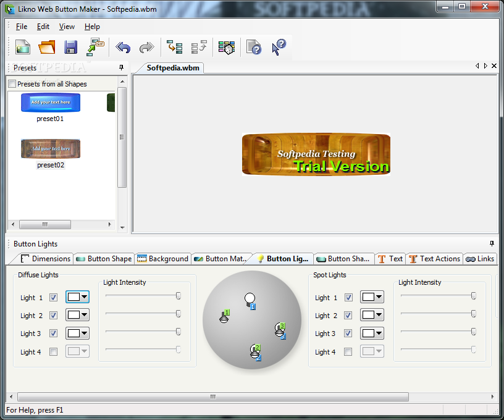Switch to the Links tab
Image resolution: width=504 pixels, height=420 pixels.
pyautogui.click(x=480, y=259)
